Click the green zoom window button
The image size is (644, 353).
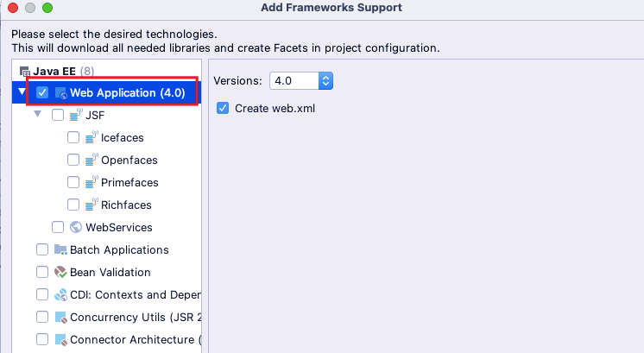(47, 8)
